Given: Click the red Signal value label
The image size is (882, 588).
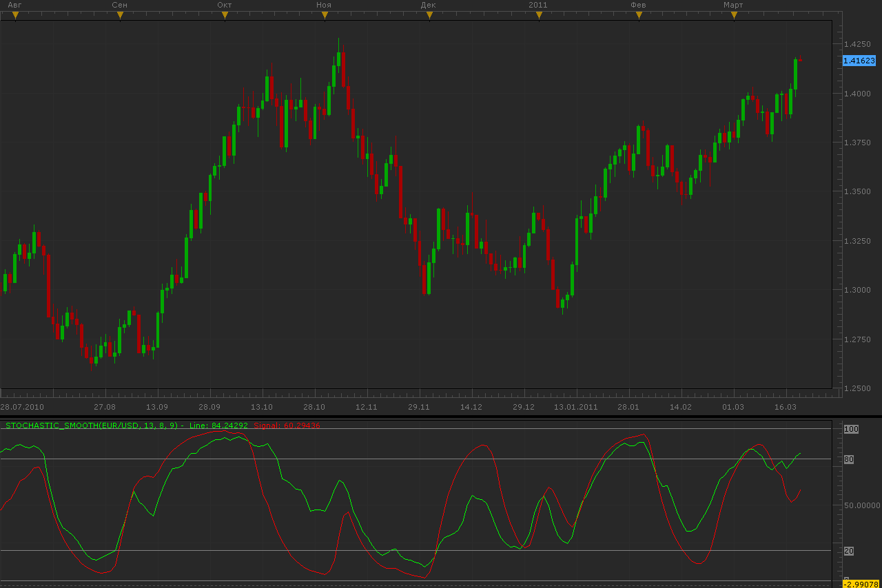Looking at the screenshot, I should click(x=287, y=426).
